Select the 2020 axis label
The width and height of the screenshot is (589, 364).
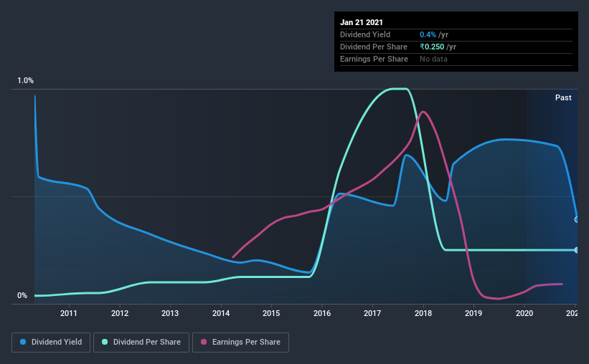[x=524, y=313]
